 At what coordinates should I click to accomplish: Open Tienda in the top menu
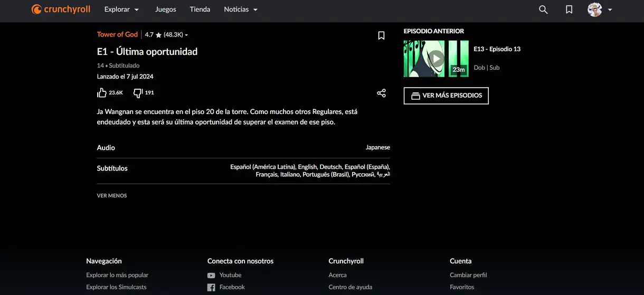pos(200,9)
